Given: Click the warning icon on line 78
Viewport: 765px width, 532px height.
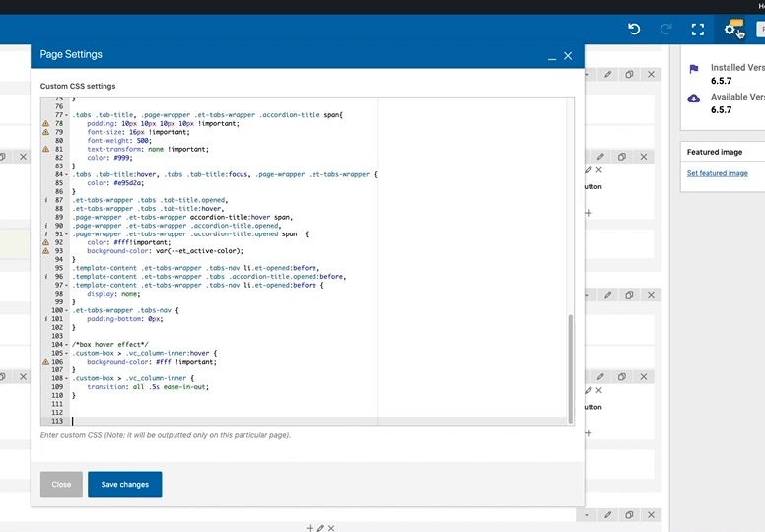Looking at the screenshot, I should (x=46, y=124).
